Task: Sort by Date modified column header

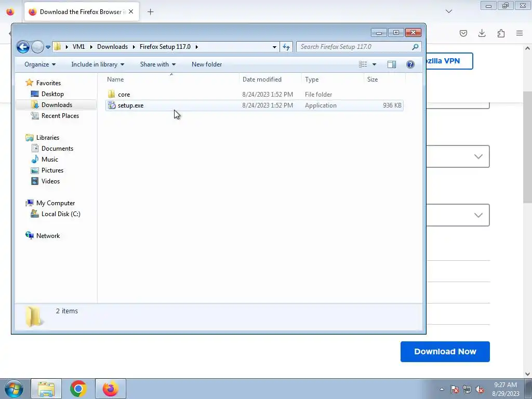Action: click(x=262, y=79)
